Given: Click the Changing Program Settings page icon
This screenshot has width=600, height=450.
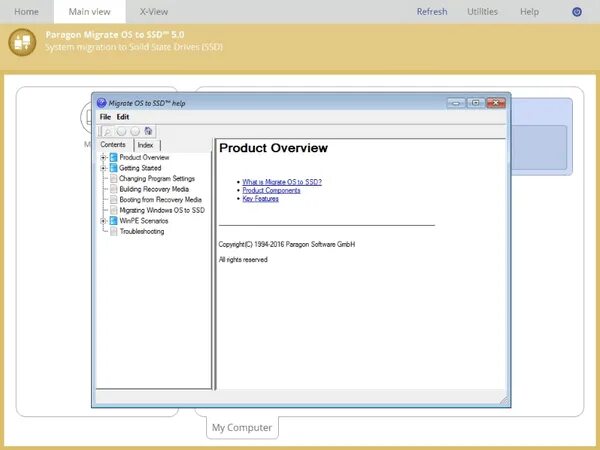Looking at the screenshot, I should 114,178.
